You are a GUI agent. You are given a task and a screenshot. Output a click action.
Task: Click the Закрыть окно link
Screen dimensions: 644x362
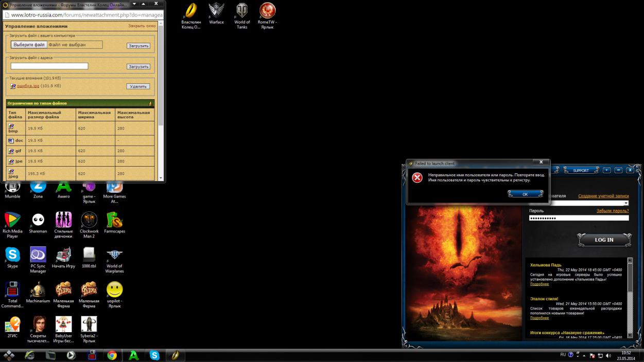142,26
